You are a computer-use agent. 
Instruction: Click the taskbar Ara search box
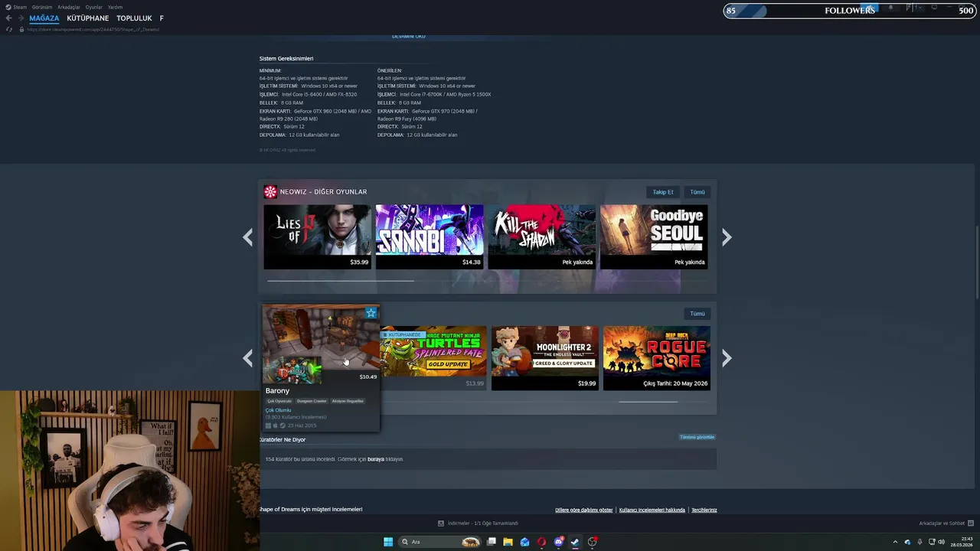point(441,542)
